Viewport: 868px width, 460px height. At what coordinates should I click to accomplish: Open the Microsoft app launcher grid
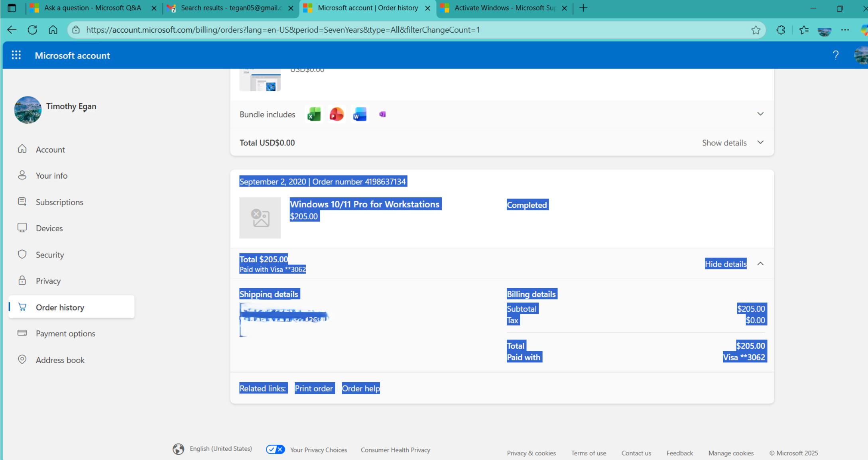point(16,55)
